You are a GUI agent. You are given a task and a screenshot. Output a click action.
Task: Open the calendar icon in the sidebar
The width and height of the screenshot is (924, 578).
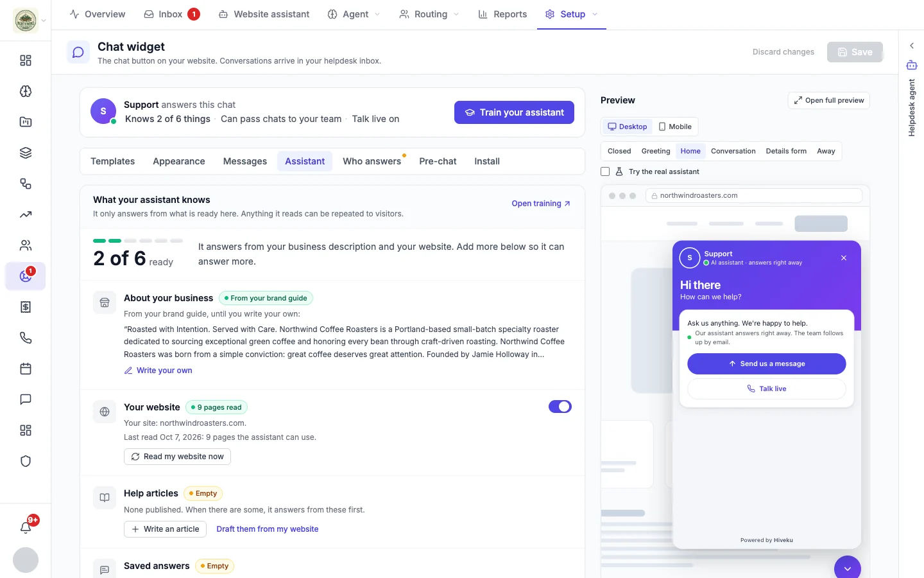pos(26,369)
